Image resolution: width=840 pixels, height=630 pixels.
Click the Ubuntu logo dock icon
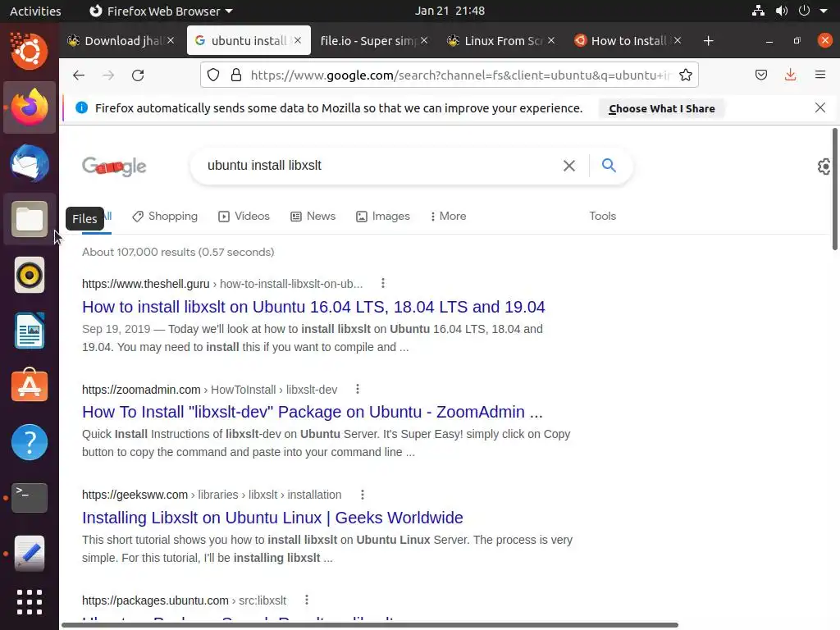click(x=30, y=51)
